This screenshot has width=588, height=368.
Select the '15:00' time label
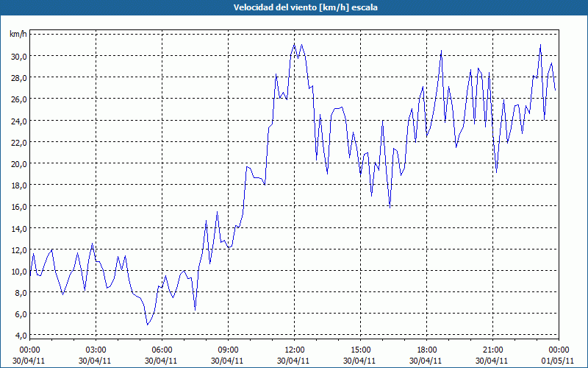tap(360, 350)
